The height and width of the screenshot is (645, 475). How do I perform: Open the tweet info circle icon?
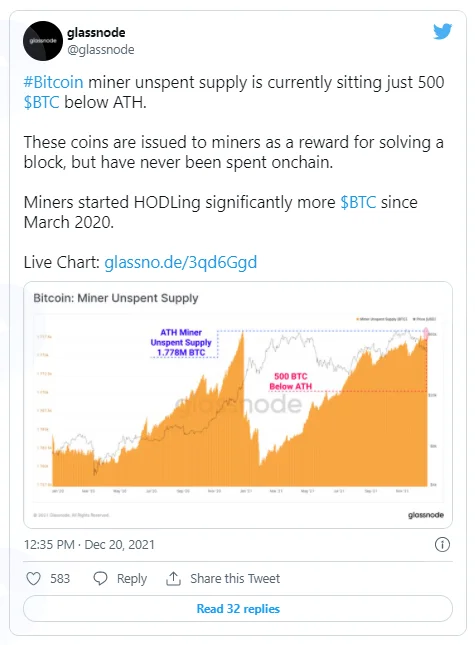tap(442, 545)
